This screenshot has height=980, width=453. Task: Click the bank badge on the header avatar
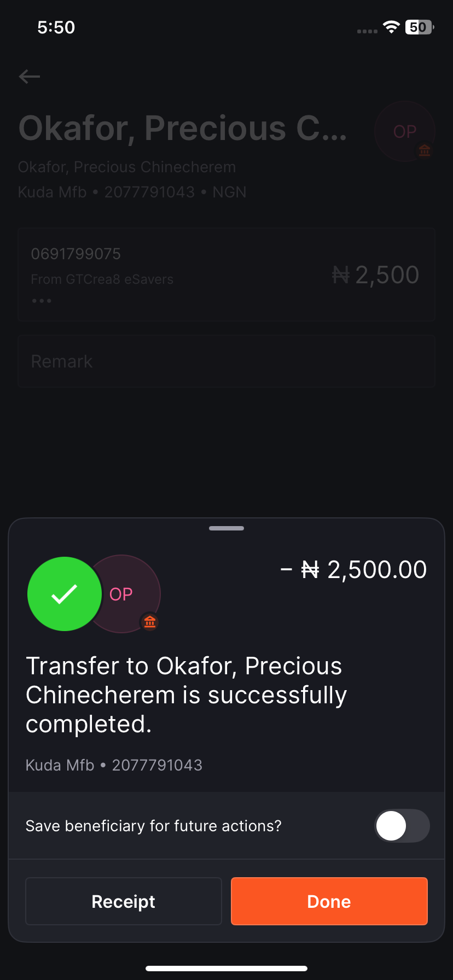click(425, 150)
